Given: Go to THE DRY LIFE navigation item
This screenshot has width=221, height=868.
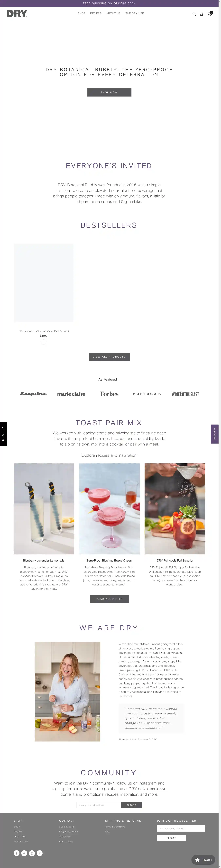Looking at the screenshot, I should (135, 13).
